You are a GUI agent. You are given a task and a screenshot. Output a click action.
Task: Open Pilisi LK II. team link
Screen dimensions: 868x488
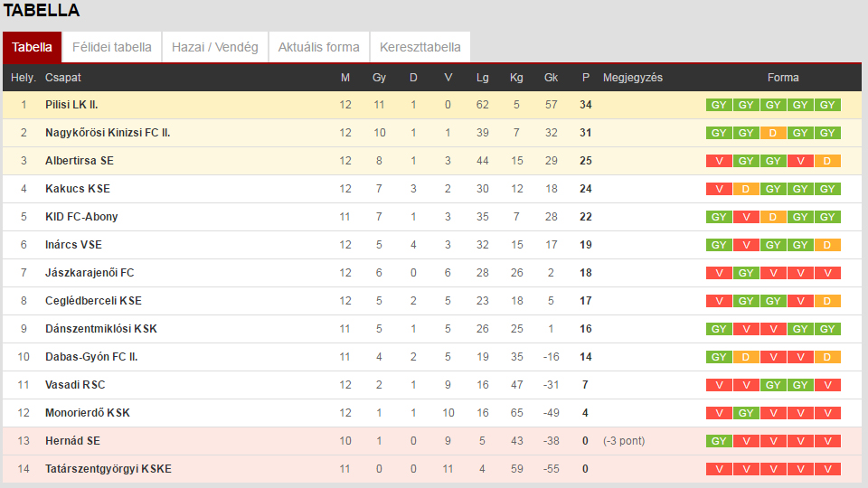tap(71, 105)
